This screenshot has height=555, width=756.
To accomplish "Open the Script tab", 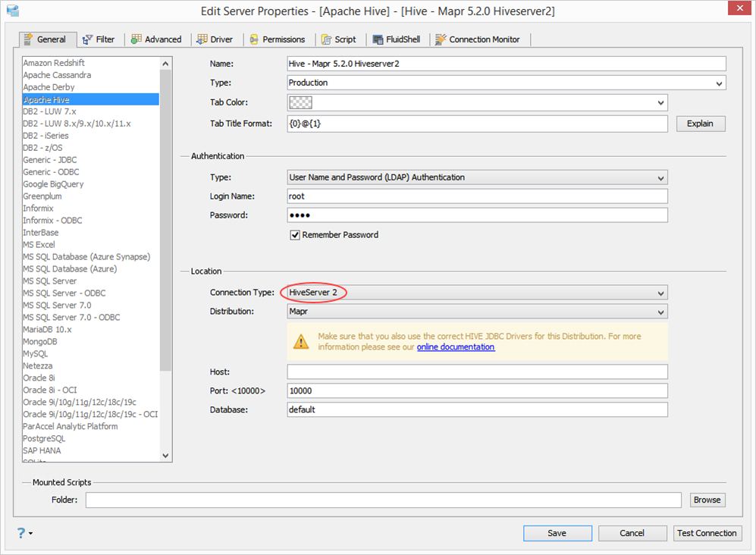I will [339, 39].
